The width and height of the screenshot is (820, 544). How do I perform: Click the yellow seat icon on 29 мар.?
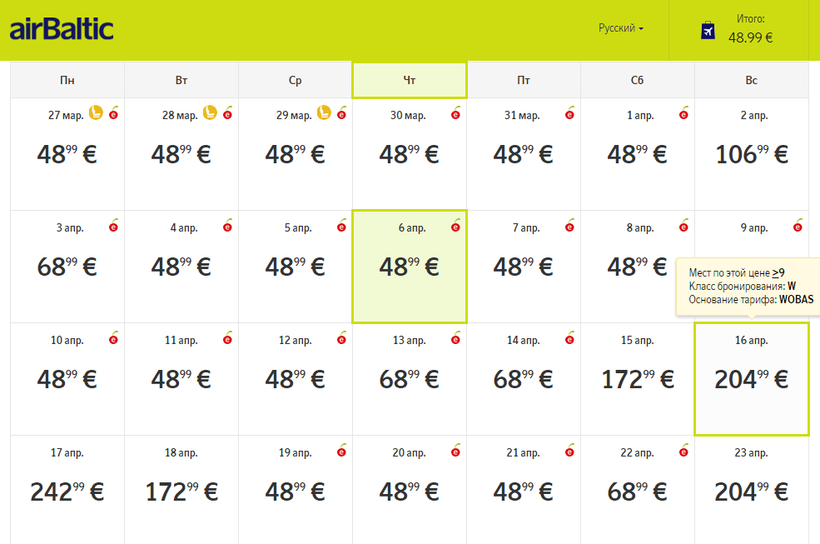325,113
